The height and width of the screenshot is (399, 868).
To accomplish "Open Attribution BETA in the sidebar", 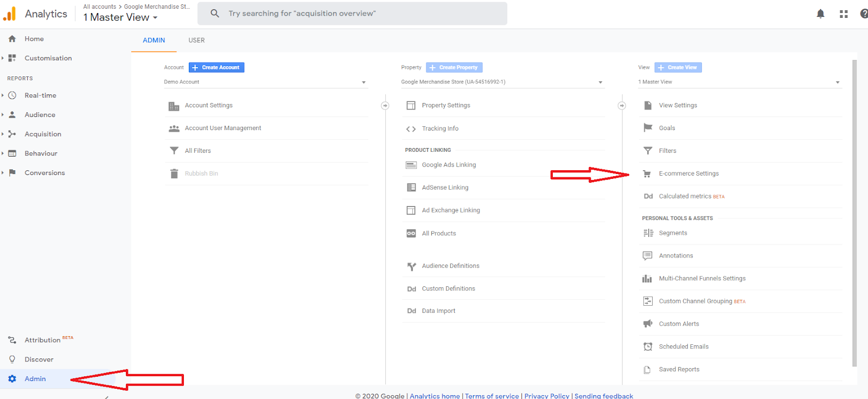I will tap(49, 339).
